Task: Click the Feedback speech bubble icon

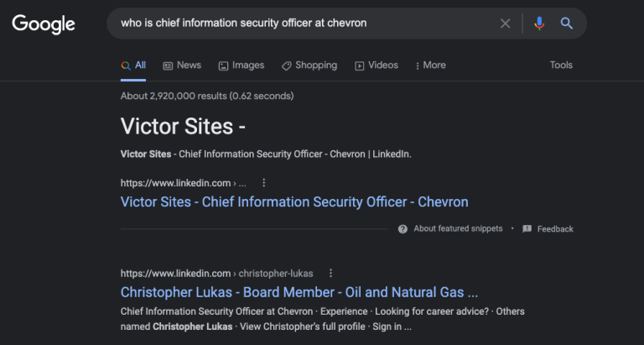Action: tap(527, 229)
